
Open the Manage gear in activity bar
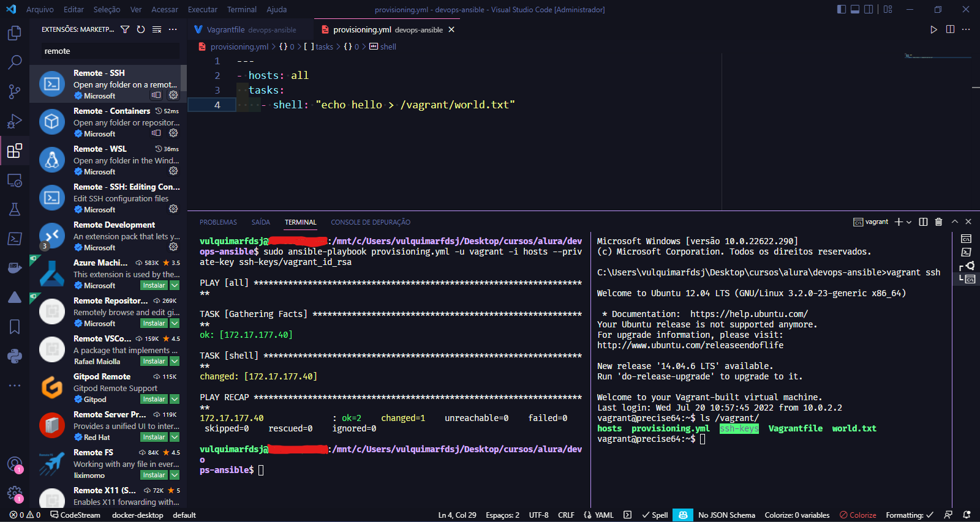pos(15,494)
